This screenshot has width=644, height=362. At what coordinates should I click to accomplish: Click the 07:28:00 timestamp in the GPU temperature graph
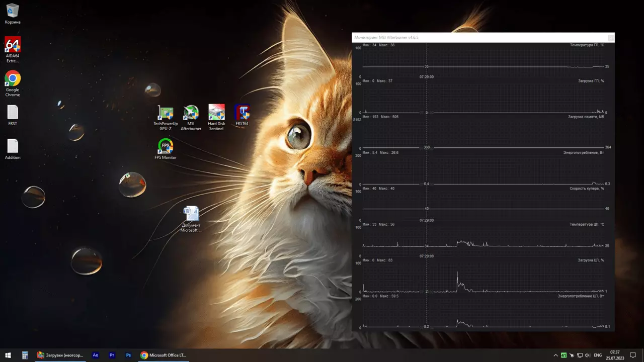427,77
